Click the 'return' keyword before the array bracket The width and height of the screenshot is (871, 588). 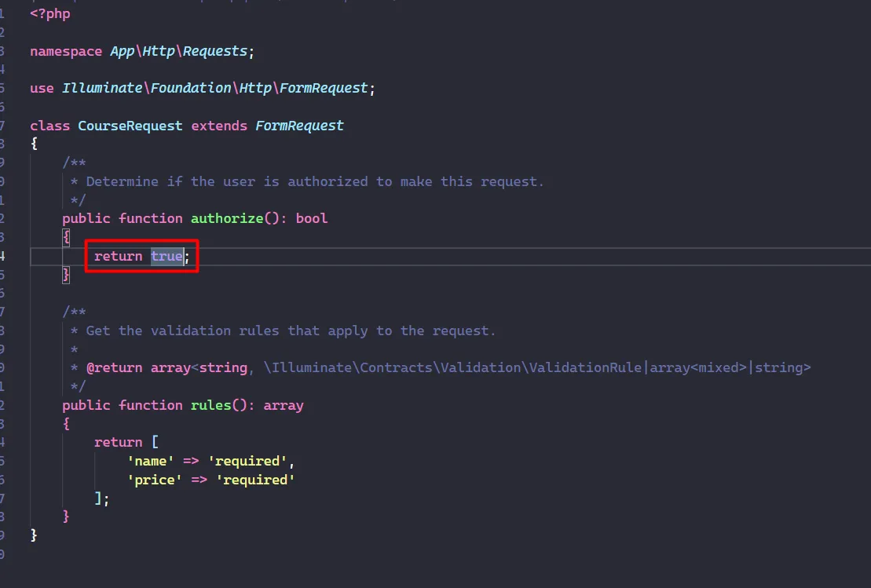(x=118, y=442)
